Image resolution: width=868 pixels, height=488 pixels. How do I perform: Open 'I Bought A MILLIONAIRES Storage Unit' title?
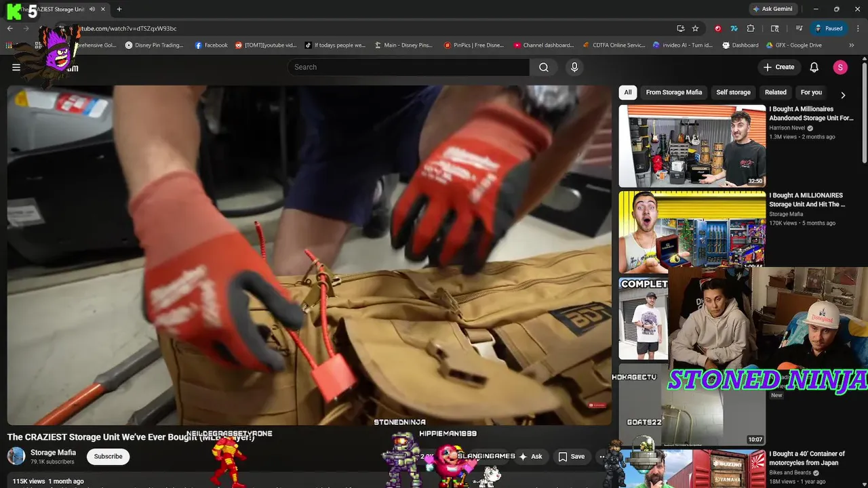pyautogui.click(x=807, y=199)
